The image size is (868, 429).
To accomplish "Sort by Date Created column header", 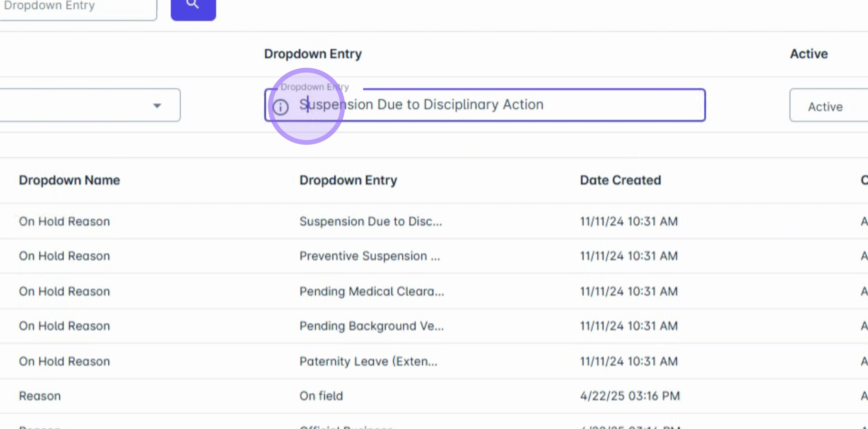I will (620, 180).
